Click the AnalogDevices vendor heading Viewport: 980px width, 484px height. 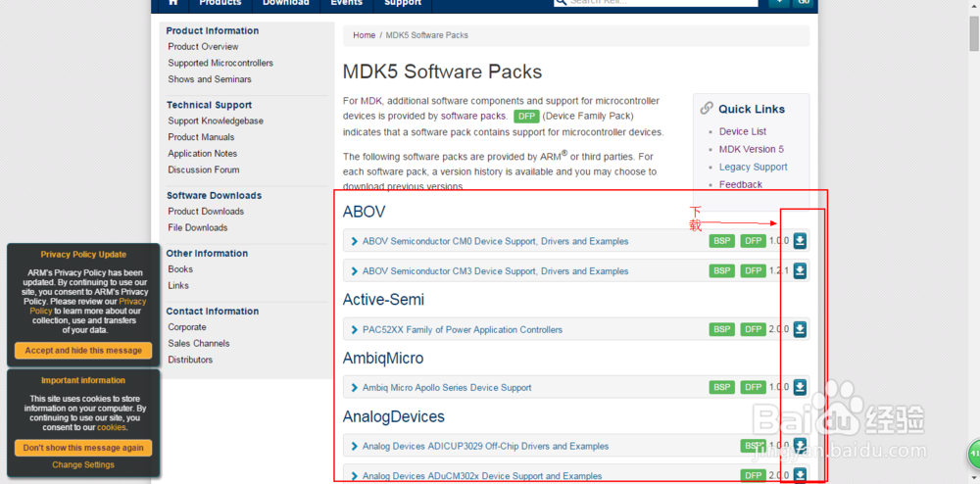(x=394, y=416)
